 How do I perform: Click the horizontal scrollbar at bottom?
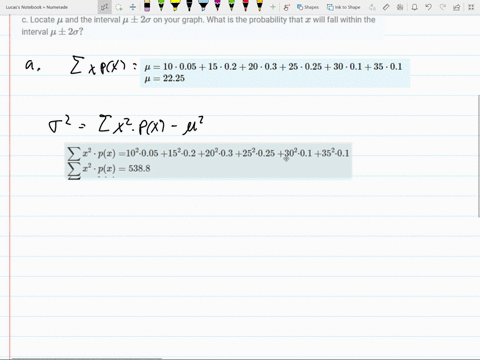click(x=87, y=359)
